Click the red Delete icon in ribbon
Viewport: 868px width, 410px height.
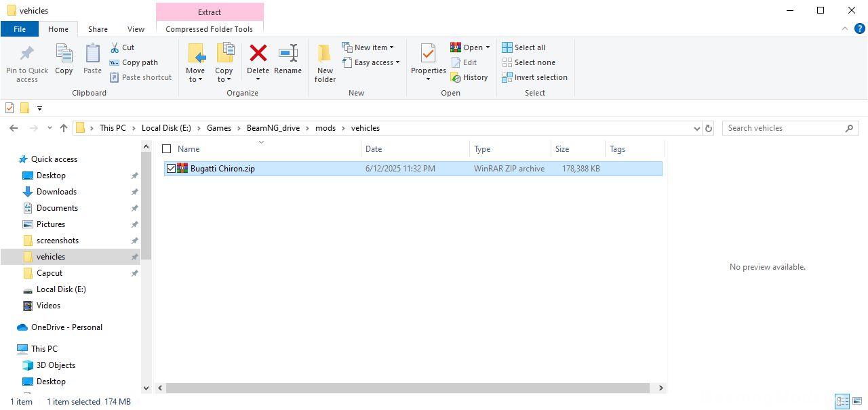pos(258,54)
